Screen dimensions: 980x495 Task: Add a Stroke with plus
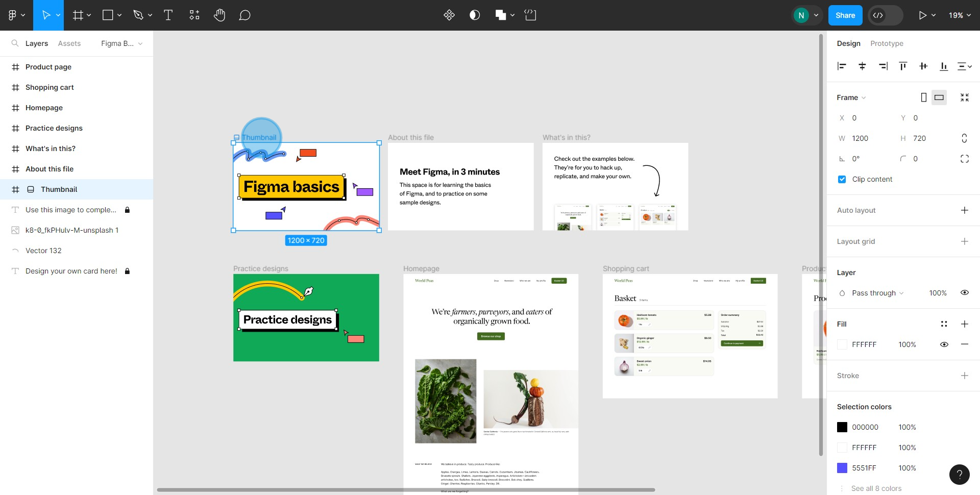tap(964, 376)
